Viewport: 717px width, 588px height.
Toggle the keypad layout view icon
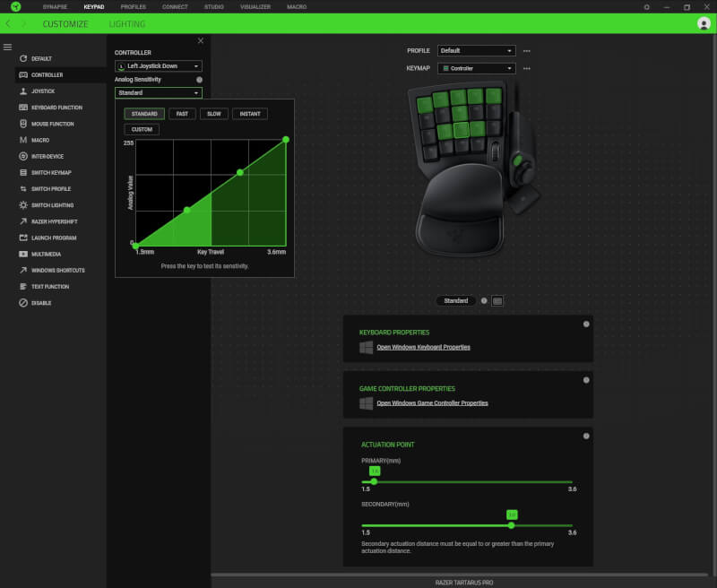497,301
